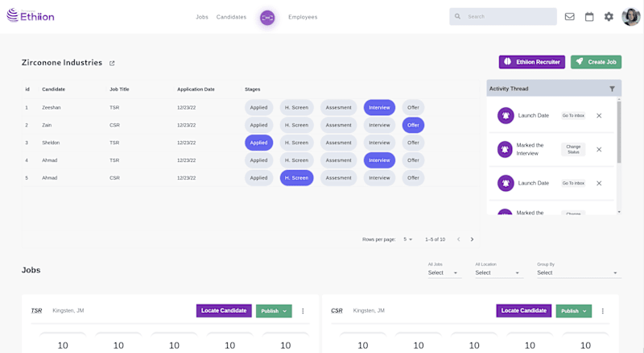The width and height of the screenshot is (644, 353).
Task: Click the Application Date column header
Action: coord(196,89)
